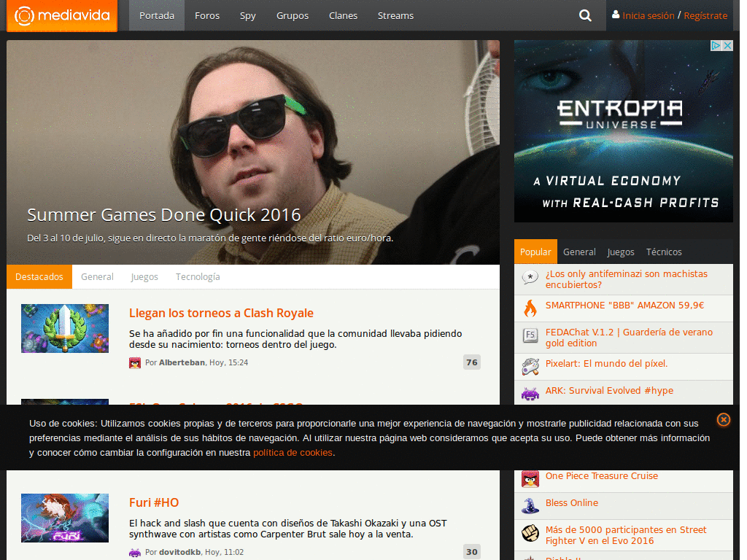
Task: Click the Angry Bird icon beside One Piece
Action: [x=530, y=479]
